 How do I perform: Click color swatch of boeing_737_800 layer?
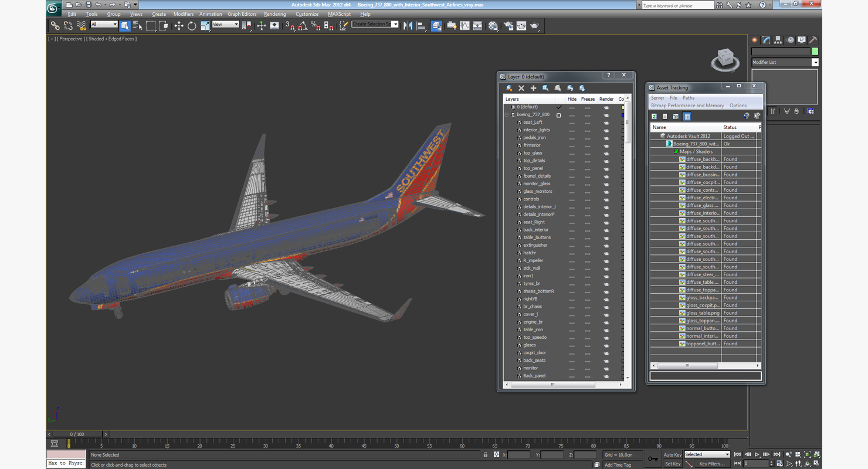pyautogui.click(x=622, y=115)
